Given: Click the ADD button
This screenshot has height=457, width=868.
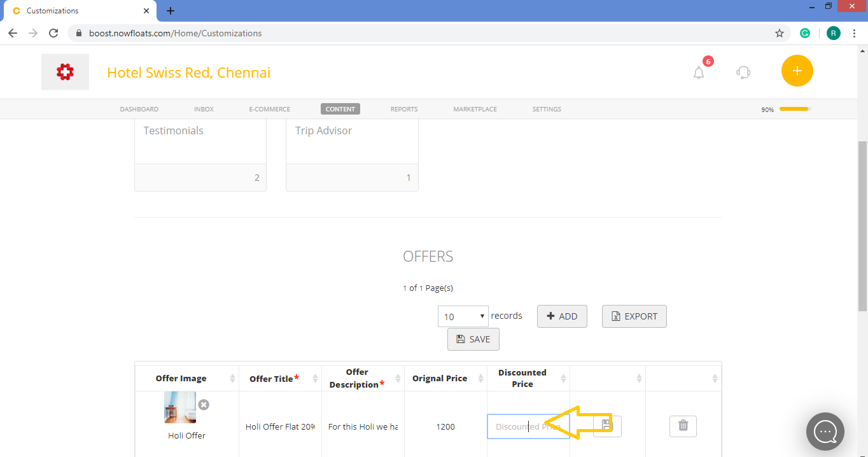Looking at the screenshot, I should pos(562,316).
